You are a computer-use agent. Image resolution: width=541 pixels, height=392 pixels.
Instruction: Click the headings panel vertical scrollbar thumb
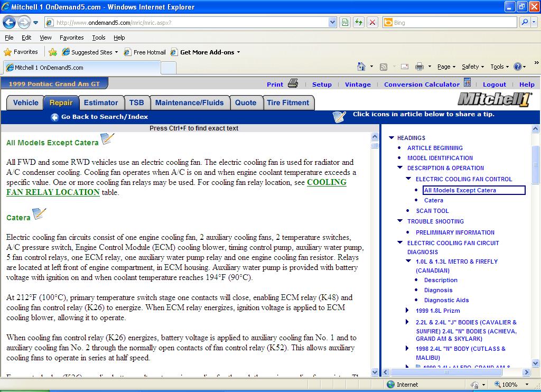point(536,165)
